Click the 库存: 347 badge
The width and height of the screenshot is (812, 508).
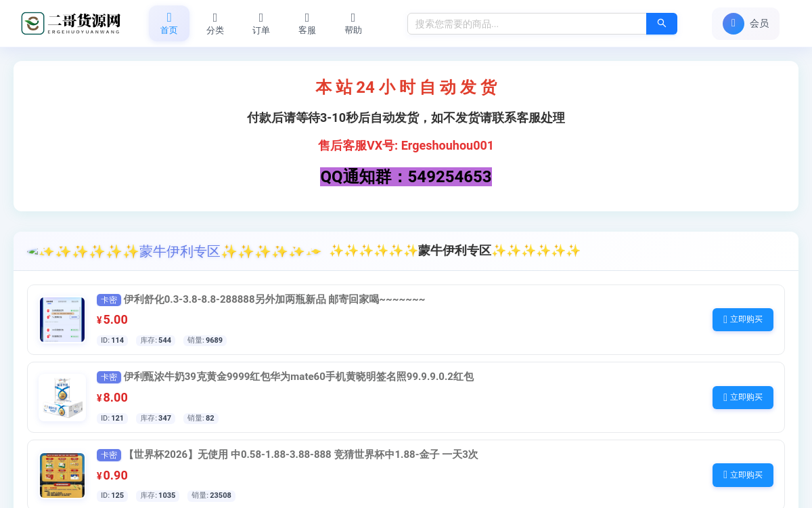(x=156, y=419)
